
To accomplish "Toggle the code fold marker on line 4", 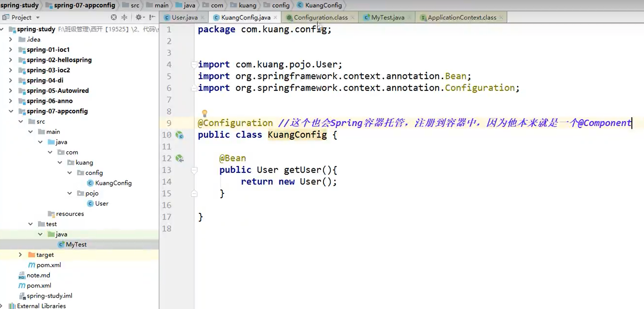I will point(194,65).
